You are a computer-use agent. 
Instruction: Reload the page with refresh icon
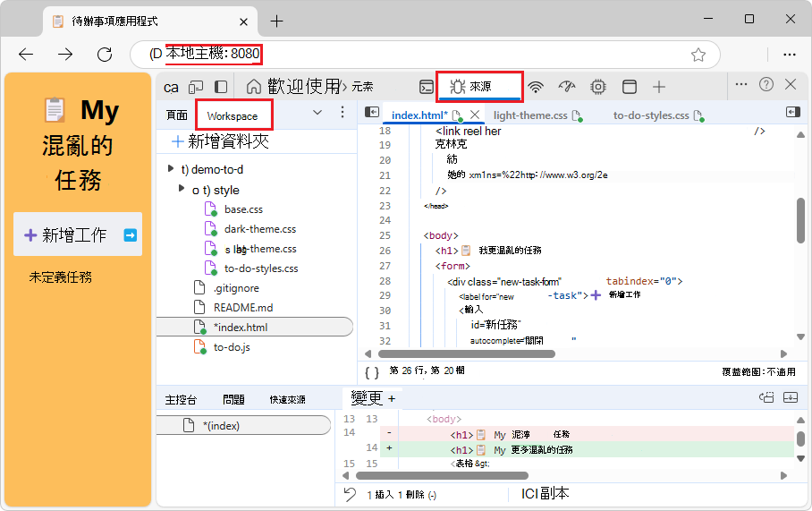tap(105, 54)
